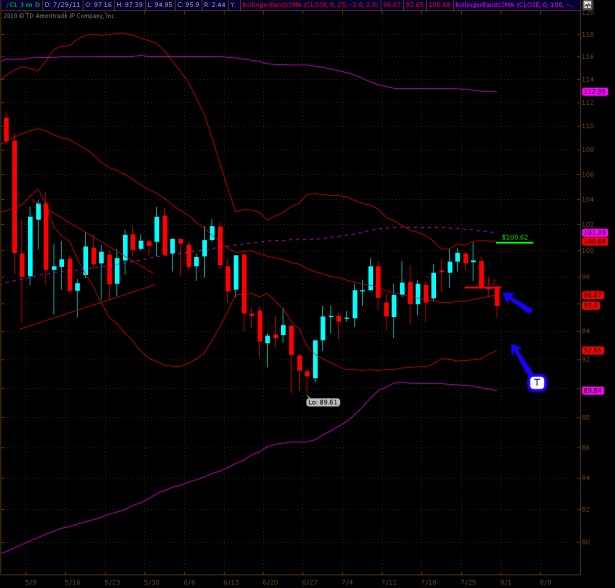Click the C: 95.9 close value
615x588 pixels.
[188, 5]
